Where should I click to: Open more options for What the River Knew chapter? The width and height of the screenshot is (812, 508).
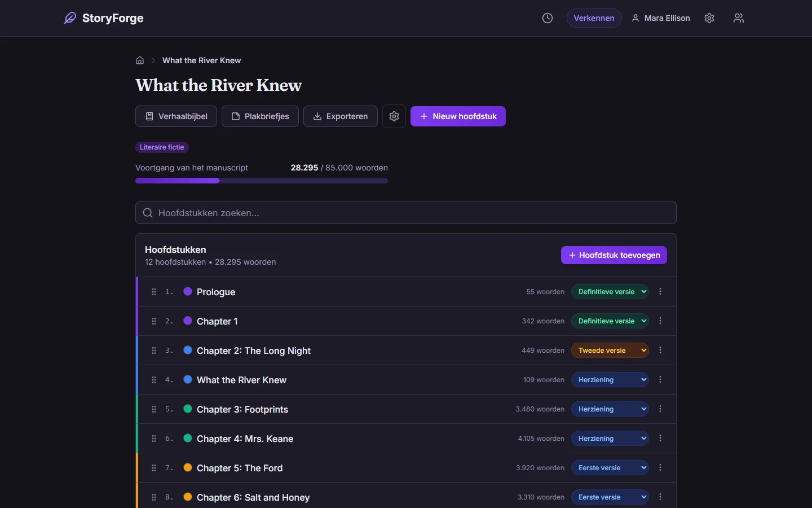pyautogui.click(x=660, y=380)
